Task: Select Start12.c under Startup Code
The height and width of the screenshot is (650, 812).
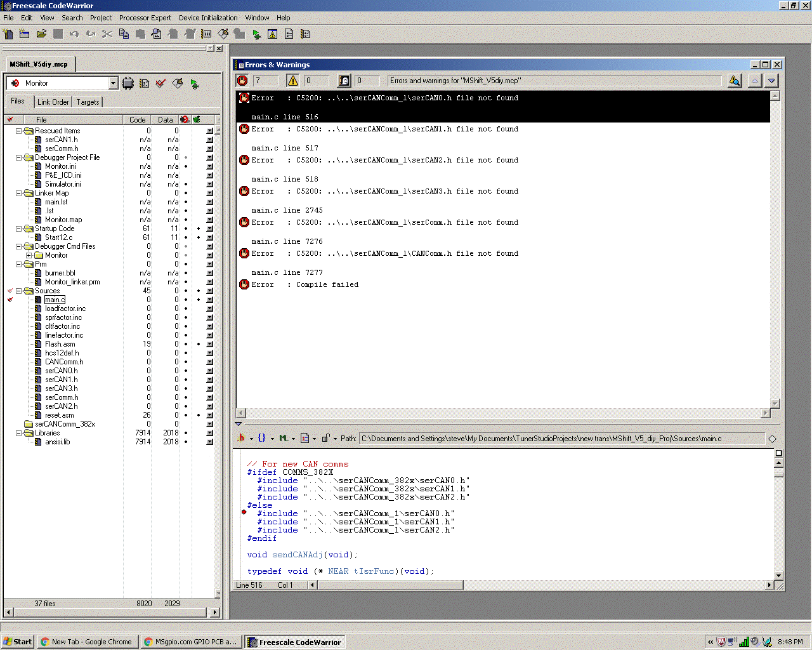Action: pyautogui.click(x=58, y=237)
